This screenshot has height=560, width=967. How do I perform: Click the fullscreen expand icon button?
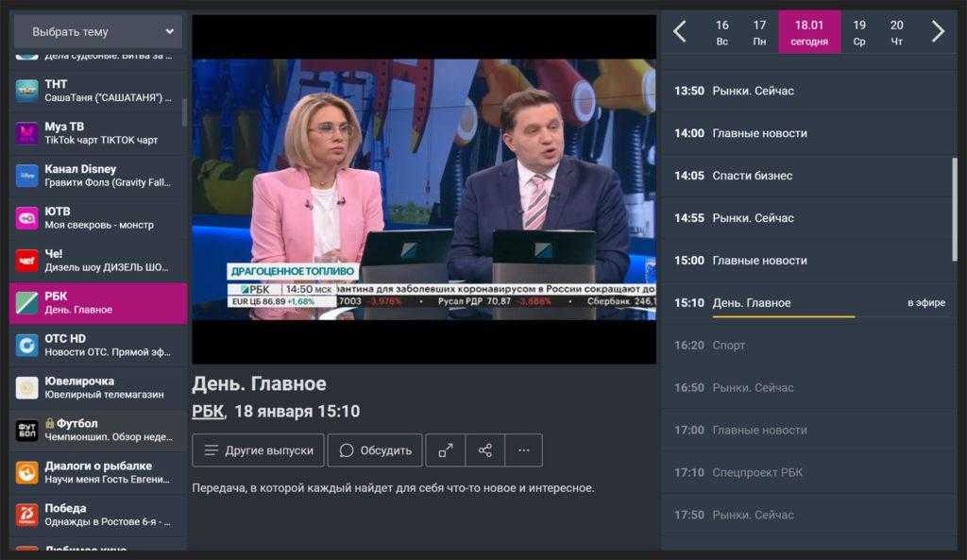coord(446,450)
